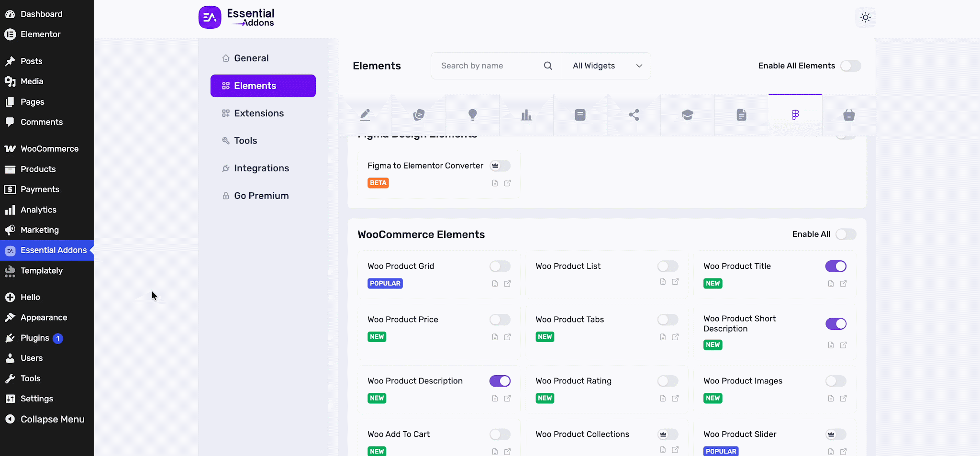Enable Woo Product Grid toggle

coord(500,266)
